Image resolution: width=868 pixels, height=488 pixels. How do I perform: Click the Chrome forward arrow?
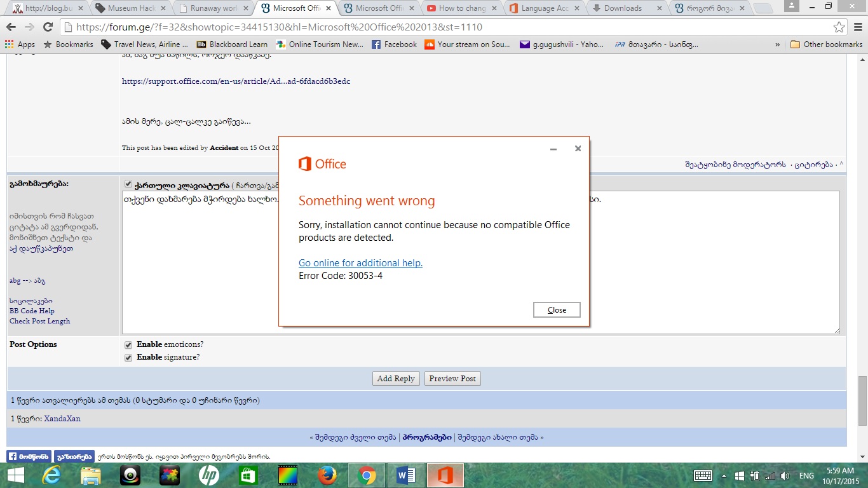[29, 27]
